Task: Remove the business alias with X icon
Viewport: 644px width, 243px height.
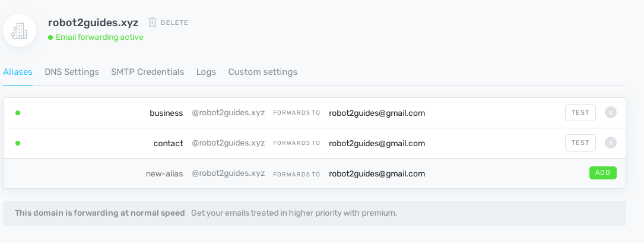Action: pos(610,112)
